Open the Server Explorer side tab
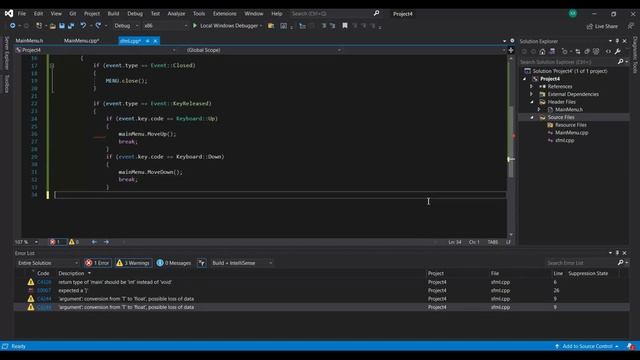This screenshot has width=640, height=360. coord(6,53)
